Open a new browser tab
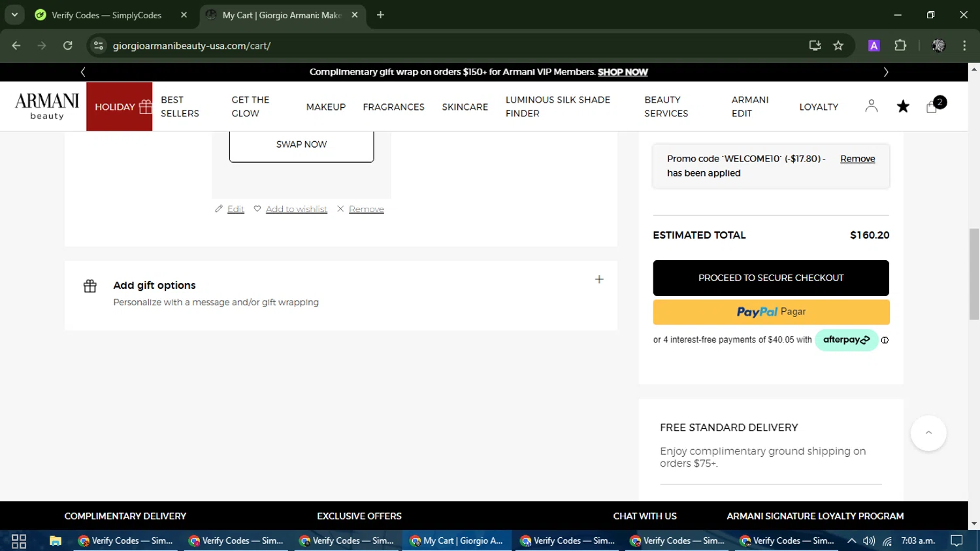Viewport: 980px width, 551px height. coord(380,15)
